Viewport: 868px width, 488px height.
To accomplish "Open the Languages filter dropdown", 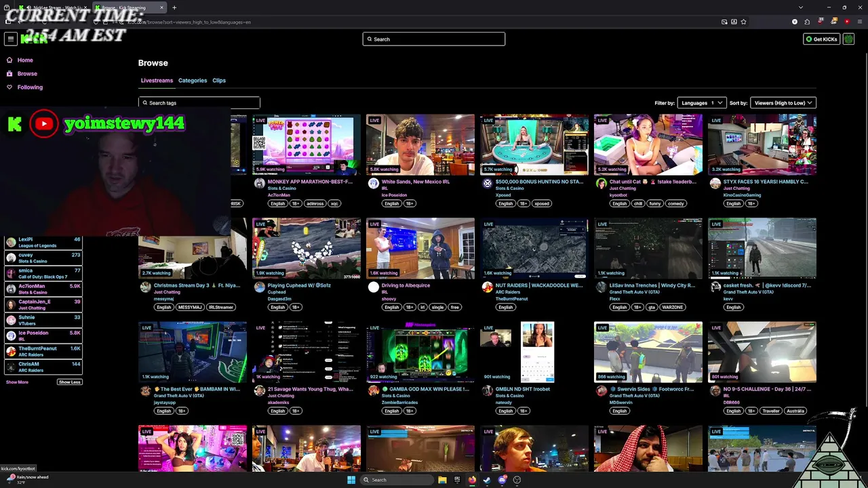I will [701, 103].
